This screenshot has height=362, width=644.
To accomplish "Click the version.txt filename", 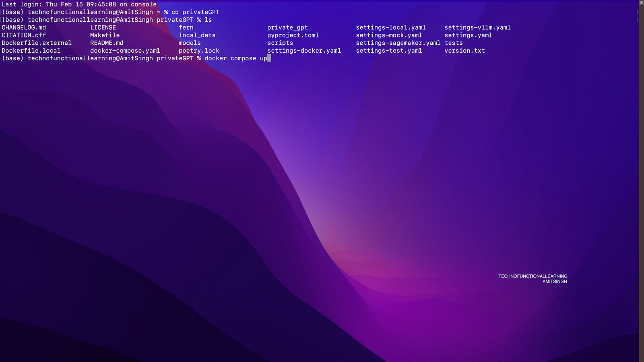I will click(x=464, y=51).
